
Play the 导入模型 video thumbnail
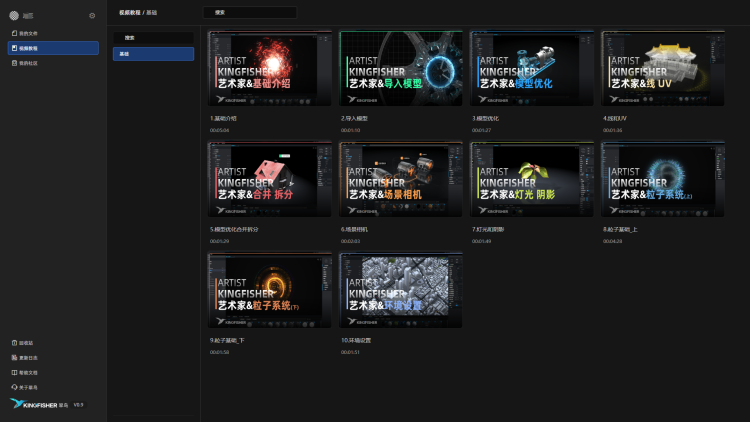401,68
